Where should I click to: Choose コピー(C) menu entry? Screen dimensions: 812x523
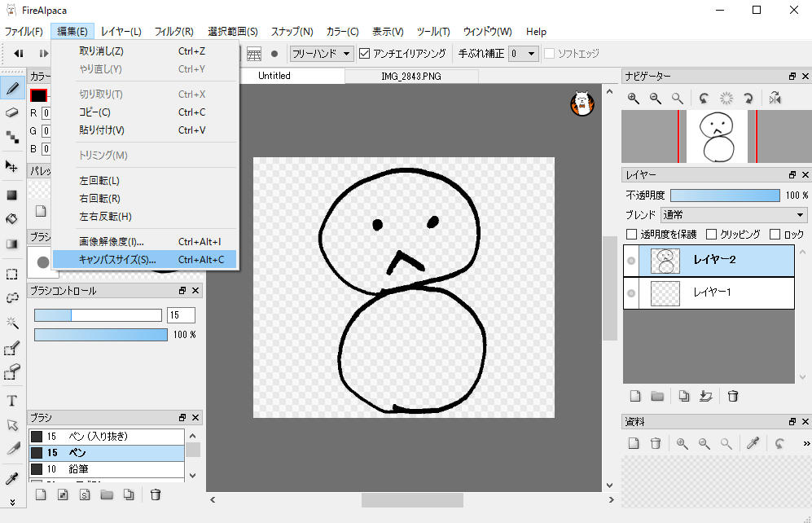(144, 112)
